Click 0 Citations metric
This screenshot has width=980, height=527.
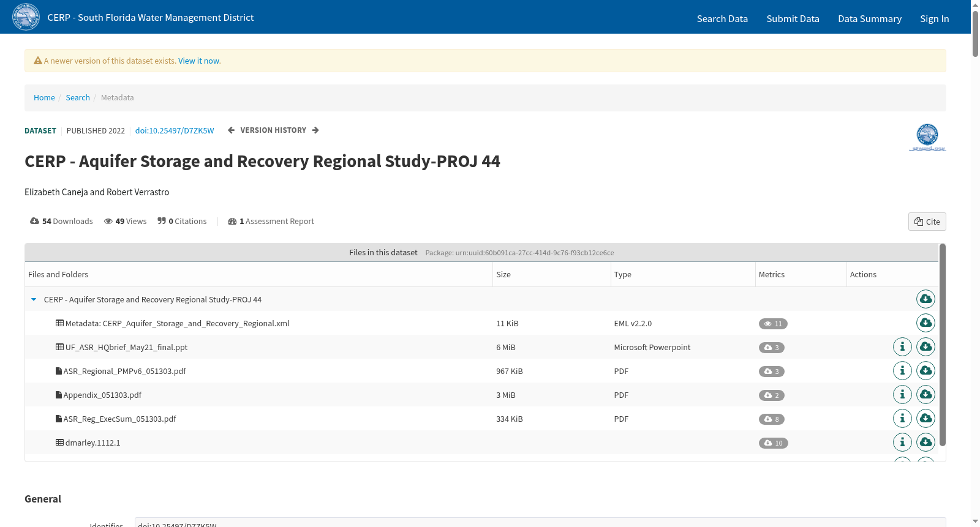[182, 221]
